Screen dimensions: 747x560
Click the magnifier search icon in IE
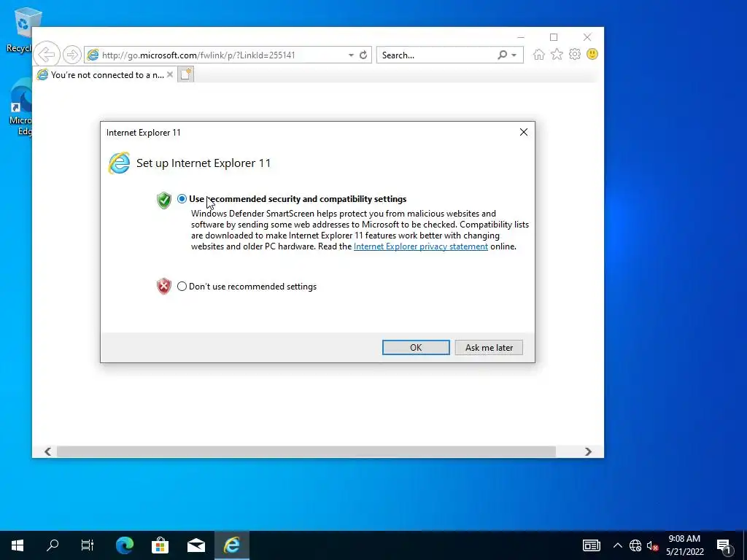pos(502,55)
